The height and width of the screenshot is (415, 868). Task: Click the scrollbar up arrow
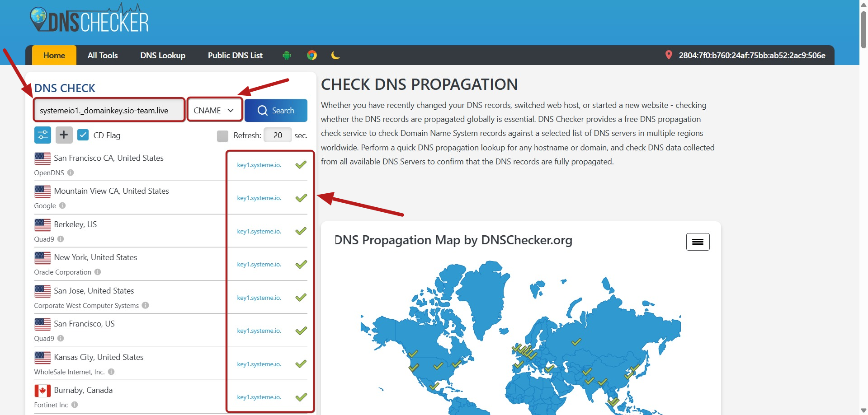(863, 5)
